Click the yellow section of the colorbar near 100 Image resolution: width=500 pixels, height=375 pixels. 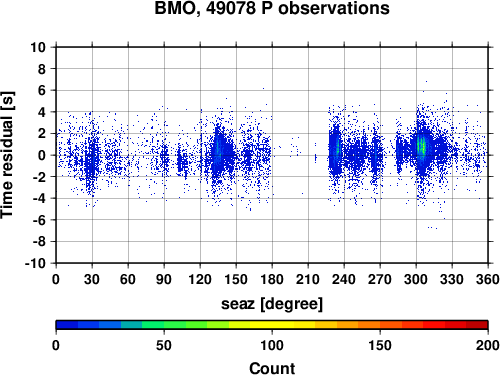point(272,325)
